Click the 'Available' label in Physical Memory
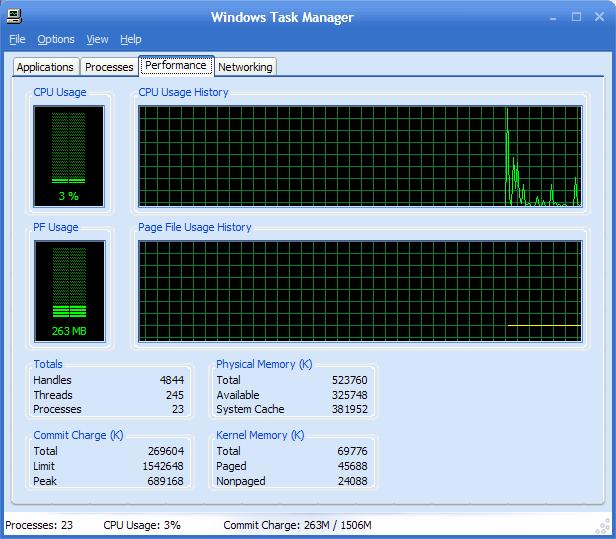Viewport: 616px width, 539px height. point(238,395)
